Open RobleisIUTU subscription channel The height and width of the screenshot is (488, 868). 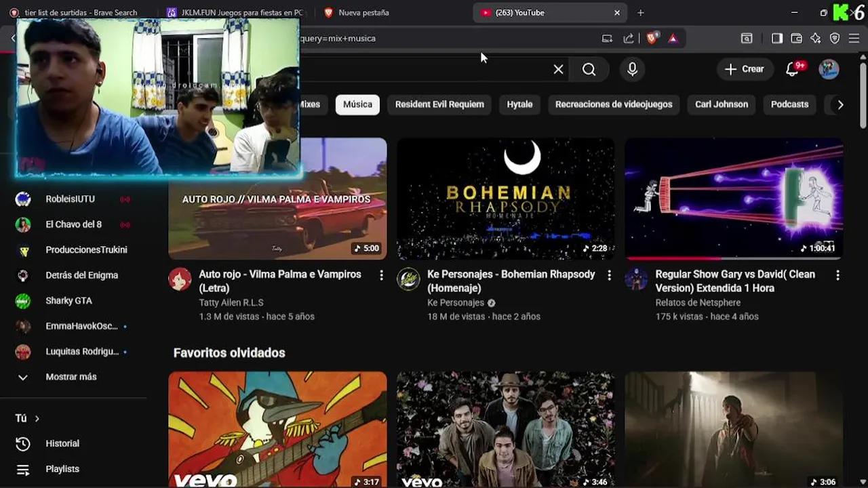(x=71, y=199)
